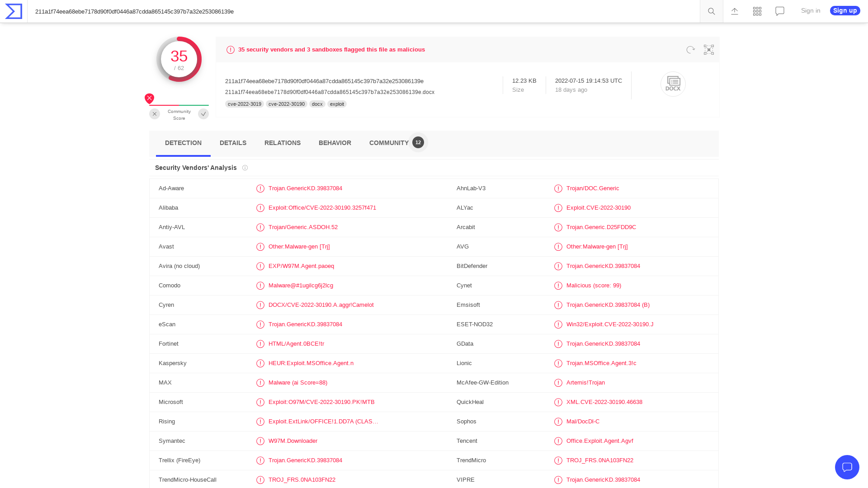Downvote the file with the X vote button

155,114
